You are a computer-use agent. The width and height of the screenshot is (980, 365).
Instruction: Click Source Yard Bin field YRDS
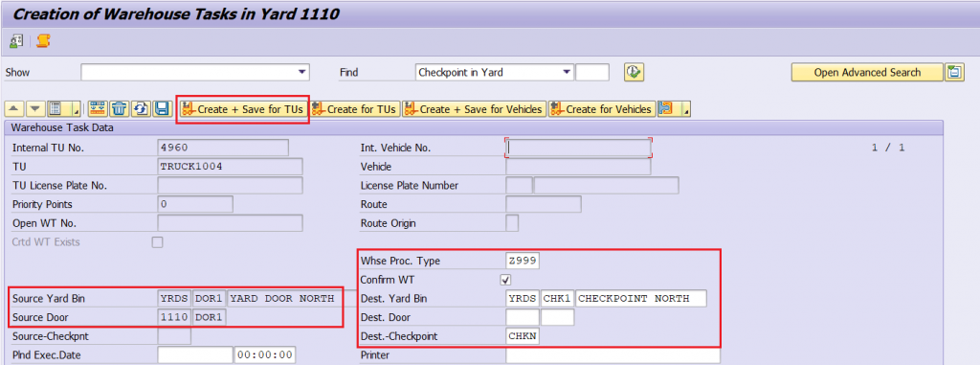click(174, 299)
